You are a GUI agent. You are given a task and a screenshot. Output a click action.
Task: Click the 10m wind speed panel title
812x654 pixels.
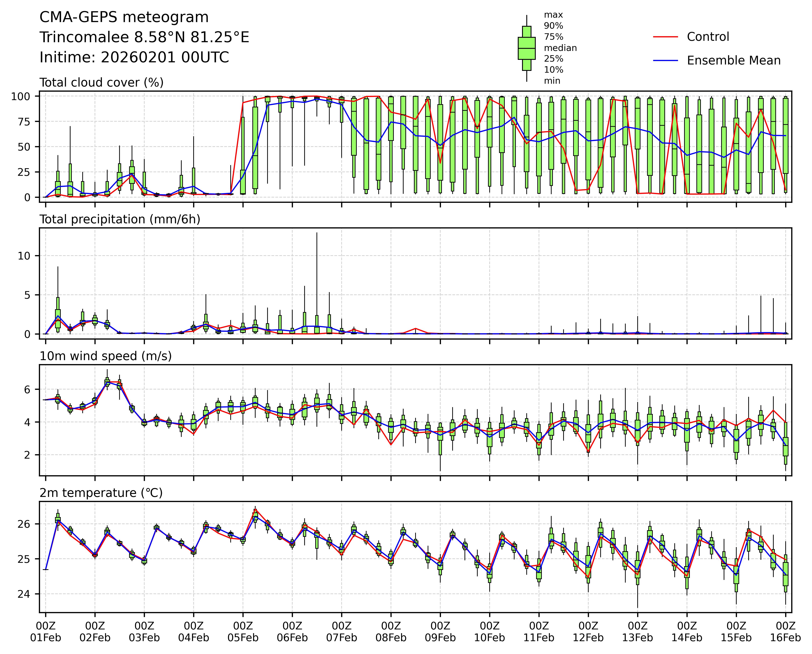(x=105, y=356)
